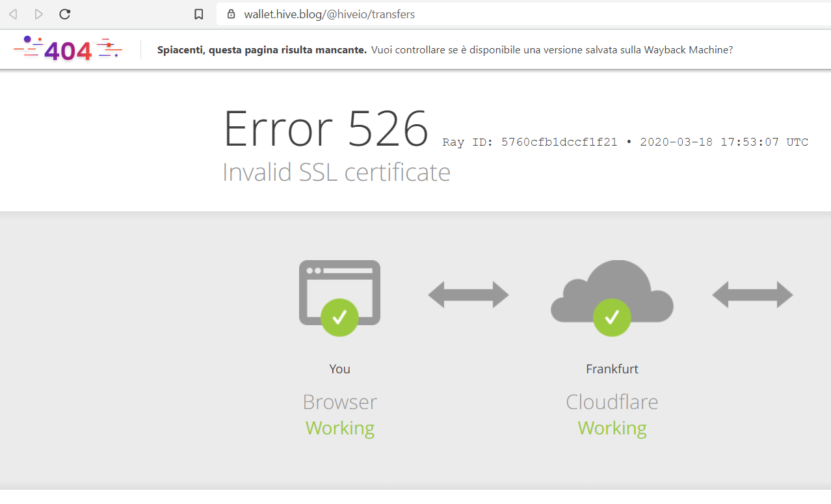The width and height of the screenshot is (831, 504).
Task: Click the Error 526 heading
Action: [x=326, y=128]
